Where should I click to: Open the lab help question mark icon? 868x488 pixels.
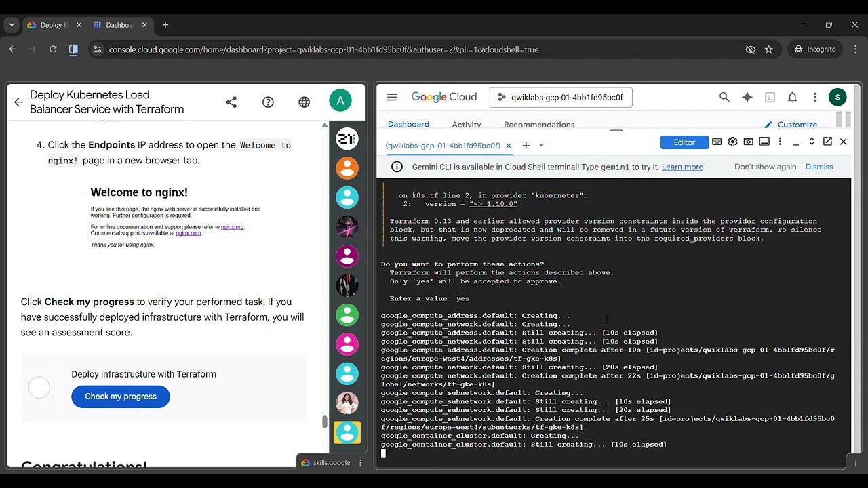268,102
